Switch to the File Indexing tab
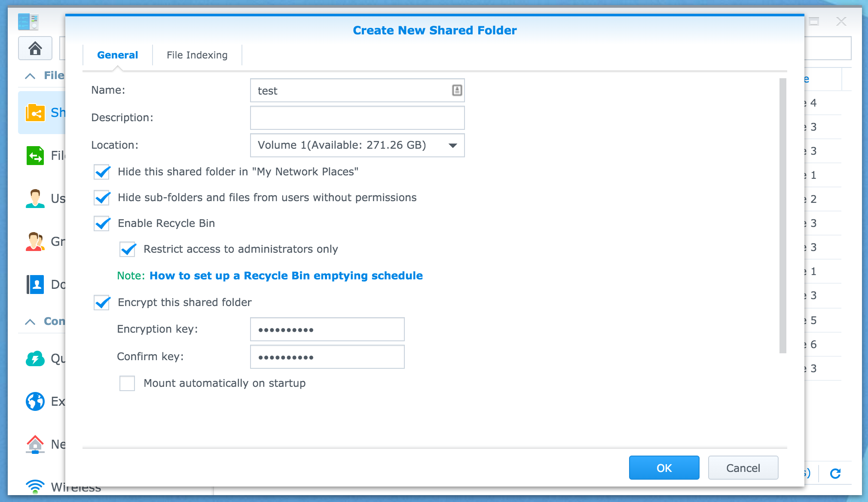The image size is (868, 502). (x=197, y=55)
